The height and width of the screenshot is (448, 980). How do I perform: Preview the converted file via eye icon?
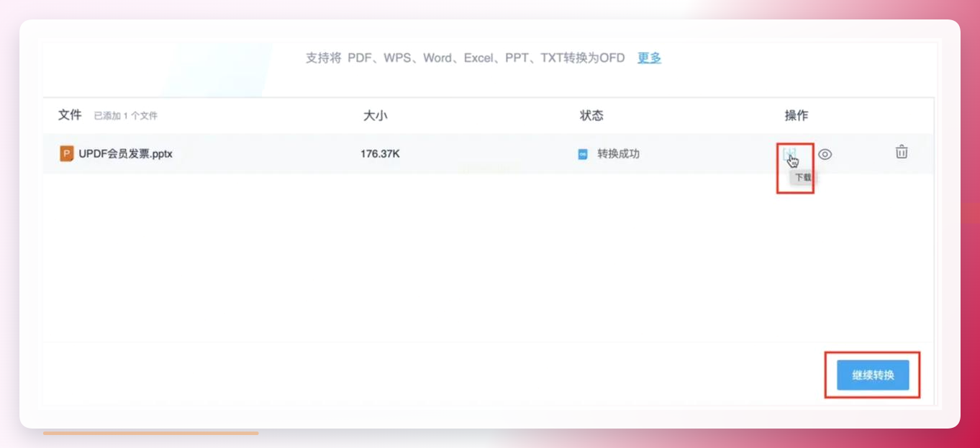tap(825, 154)
